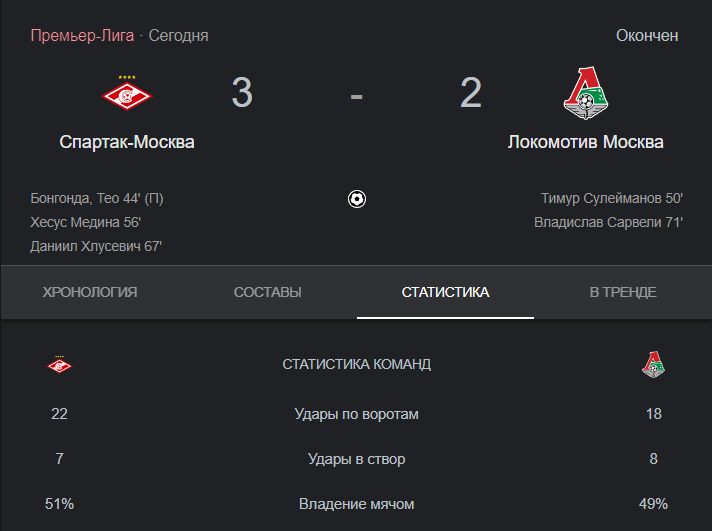Click the Локомотив Москва team name

click(586, 142)
